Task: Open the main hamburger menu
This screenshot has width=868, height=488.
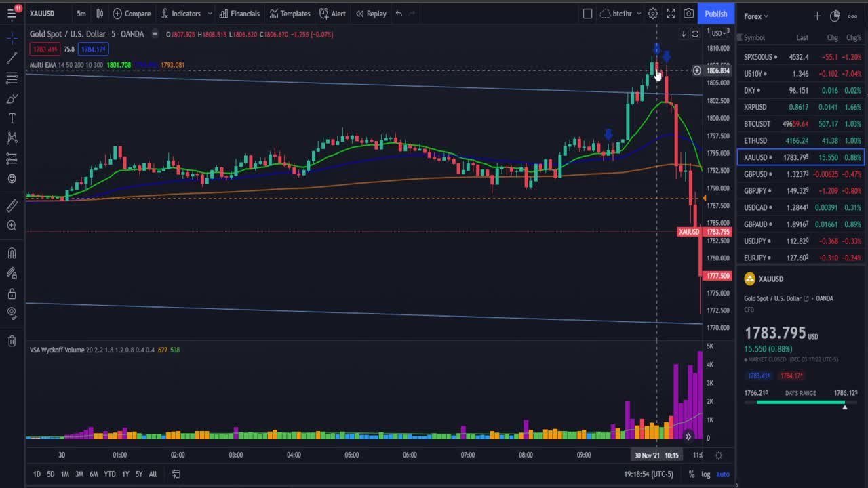Action: [x=12, y=14]
